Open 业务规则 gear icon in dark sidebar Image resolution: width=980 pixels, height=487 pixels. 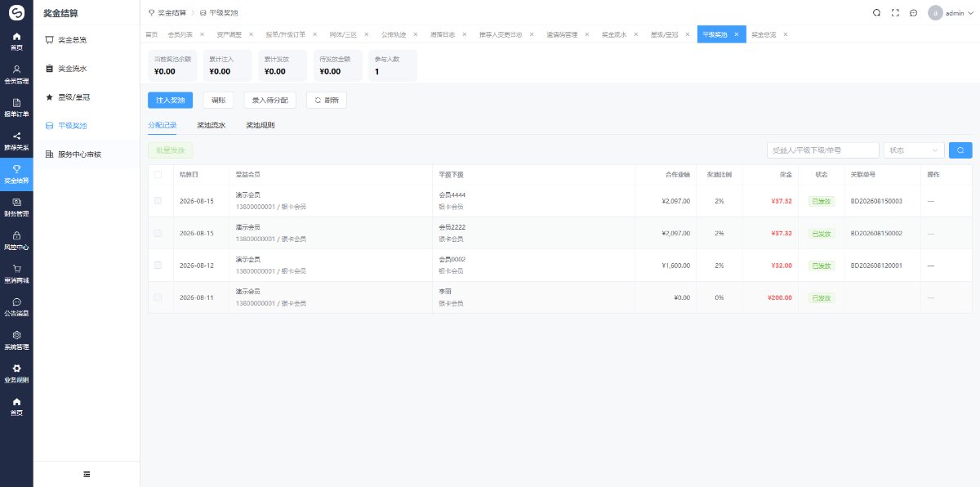[x=16, y=368]
